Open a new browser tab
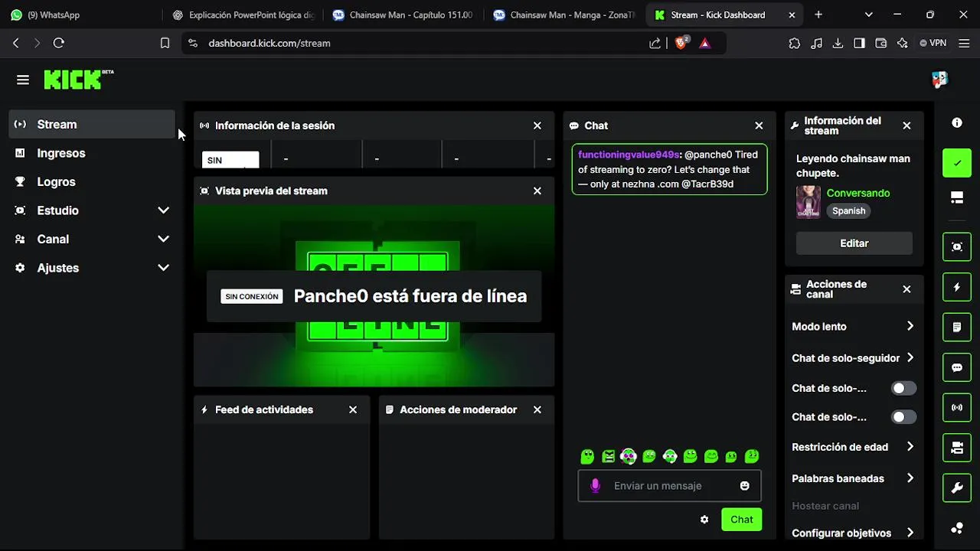The height and width of the screenshot is (551, 980). point(818,15)
